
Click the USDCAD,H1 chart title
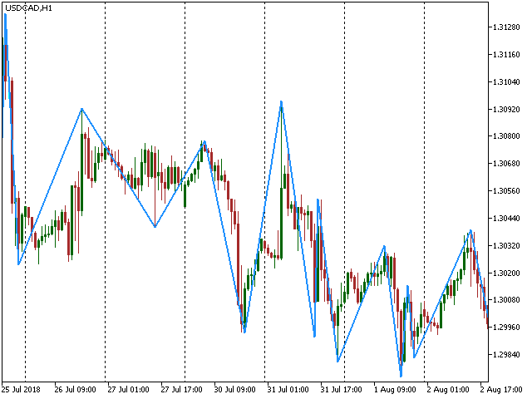pyautogui.click(x=28, y=7)
